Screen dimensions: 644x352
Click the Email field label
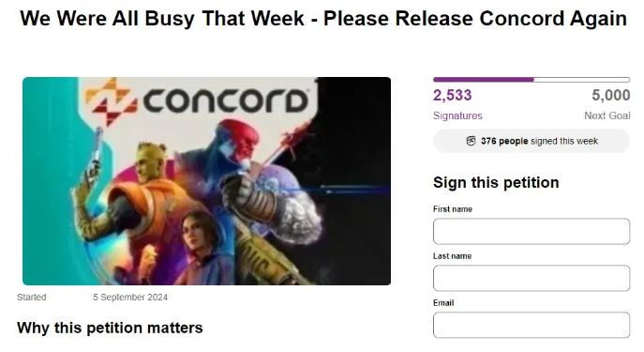pos(443,302)
